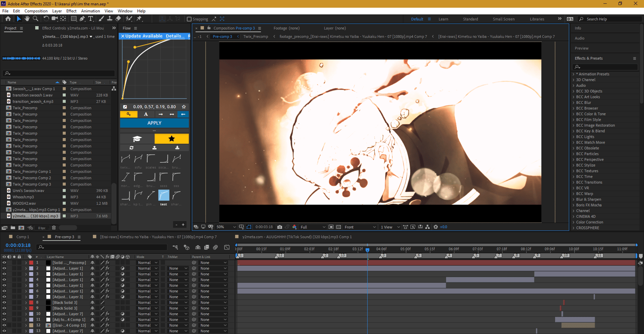Toggle visibility of layer 8 Black Solid 3
Screen dimensions: 644x334
(x=4, y=303)
